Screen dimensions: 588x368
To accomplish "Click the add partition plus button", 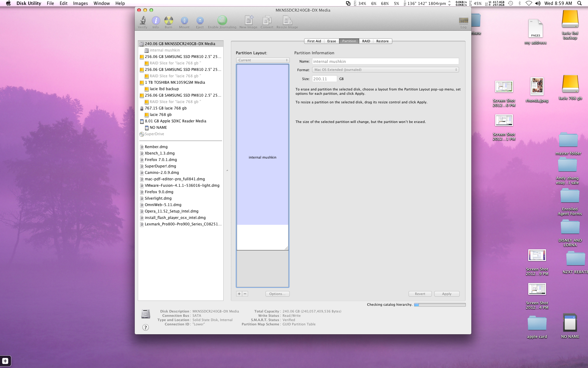I will [239, 294].
